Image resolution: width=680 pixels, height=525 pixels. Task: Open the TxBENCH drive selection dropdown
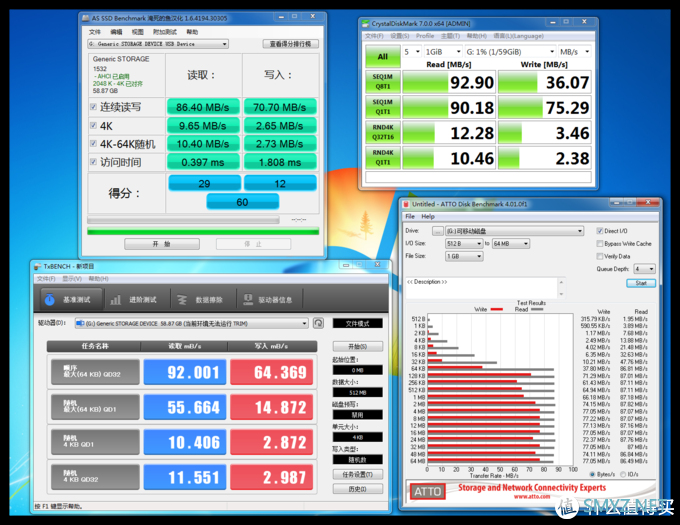[x=191, y=323]
